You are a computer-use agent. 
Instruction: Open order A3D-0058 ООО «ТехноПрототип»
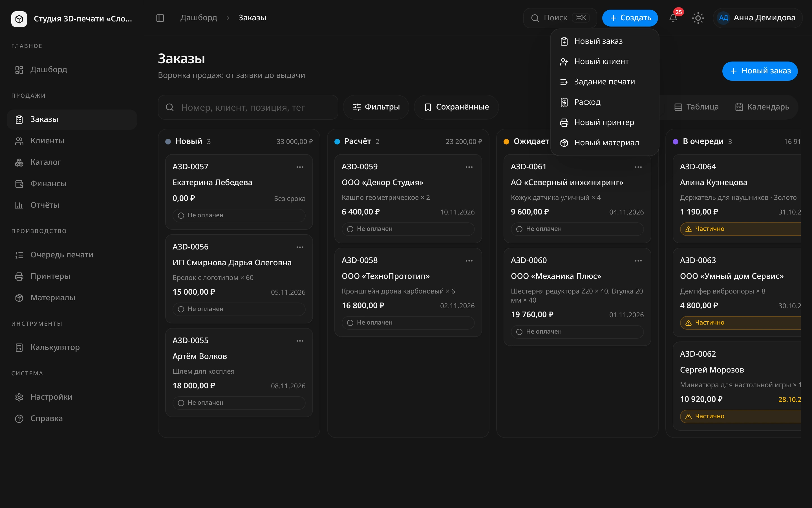tap(408, 292)
